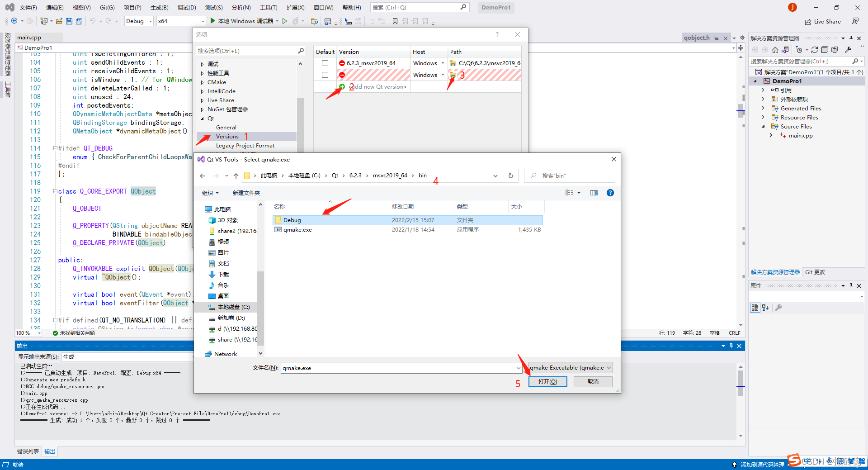This screenshot has height=470, width=868.
Task: Open the 调试(D) menu
Action: (x=187, y=8)
